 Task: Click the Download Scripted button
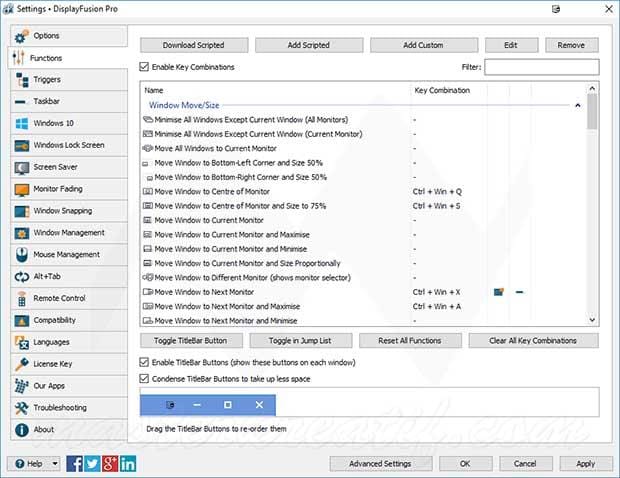coord(194,45)
